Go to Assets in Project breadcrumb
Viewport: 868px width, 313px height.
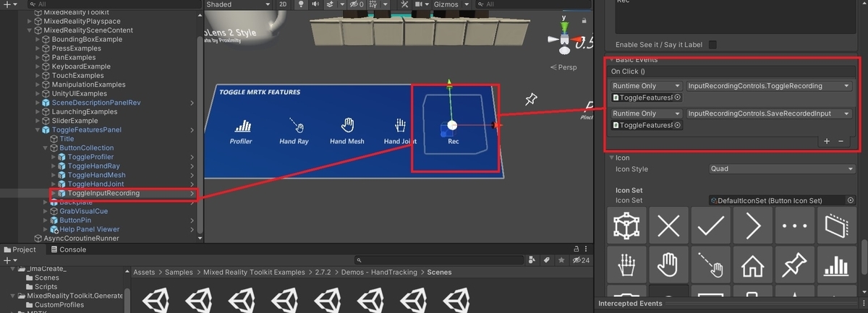click(x=145, y=273)
